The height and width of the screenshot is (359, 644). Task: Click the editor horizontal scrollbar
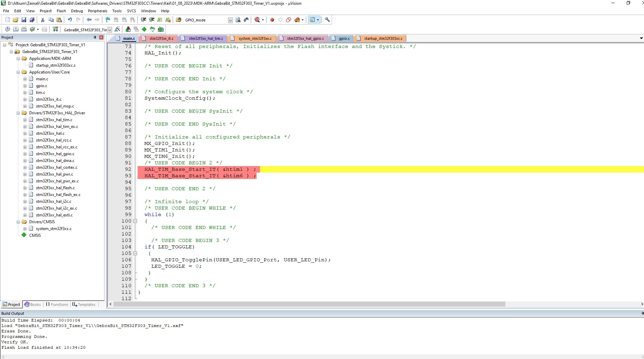pos(309,304)
